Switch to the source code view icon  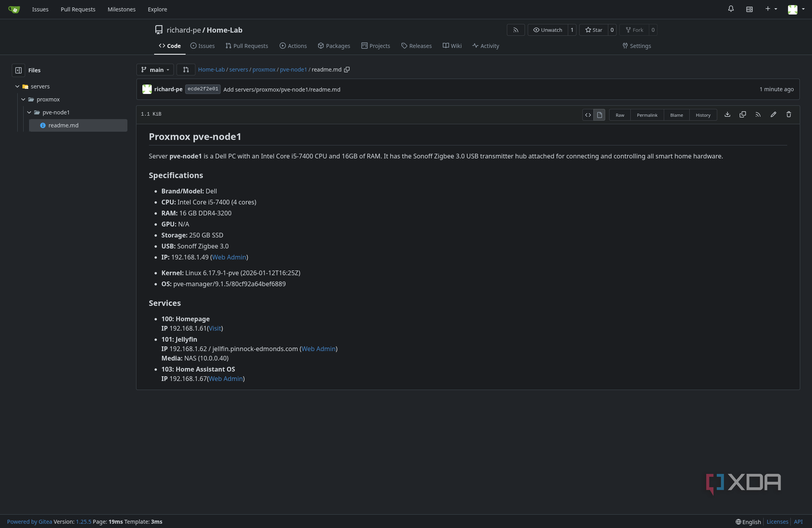(x=588, y=115)
